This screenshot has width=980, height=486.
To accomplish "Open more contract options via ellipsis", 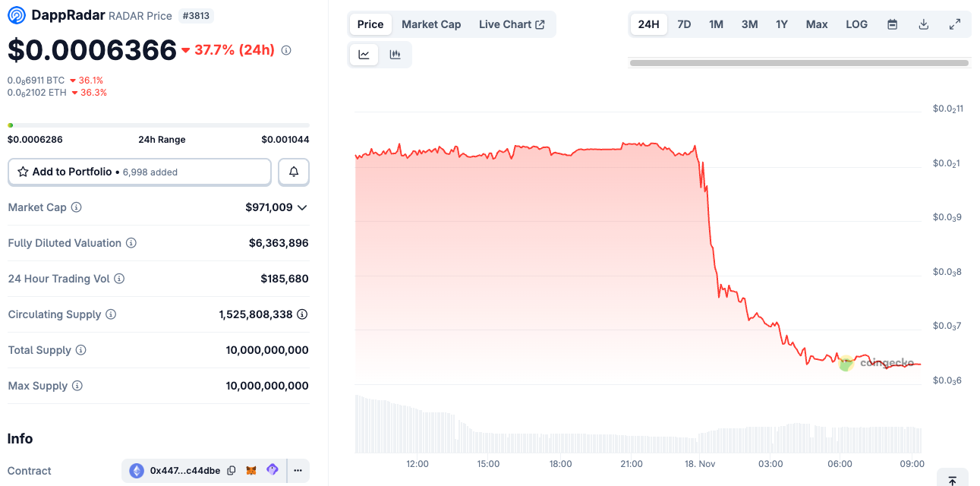I will tap(297, 470).
